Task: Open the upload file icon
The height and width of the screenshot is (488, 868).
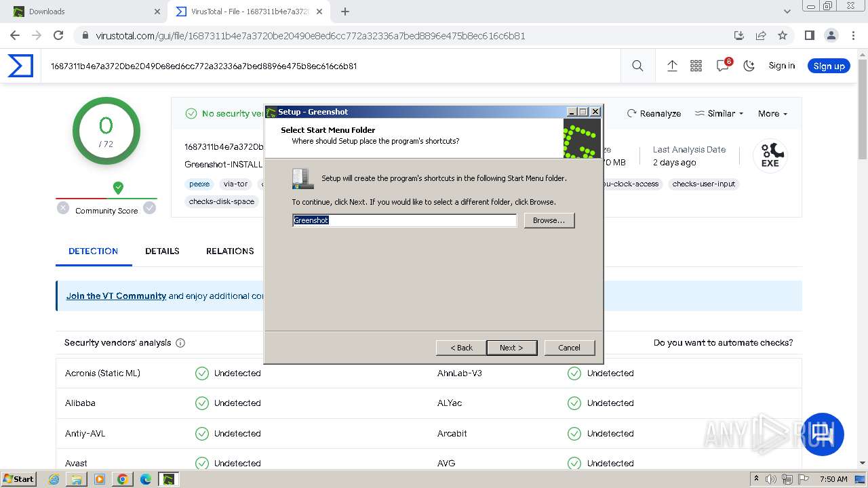Action: [x=672, y=66]
